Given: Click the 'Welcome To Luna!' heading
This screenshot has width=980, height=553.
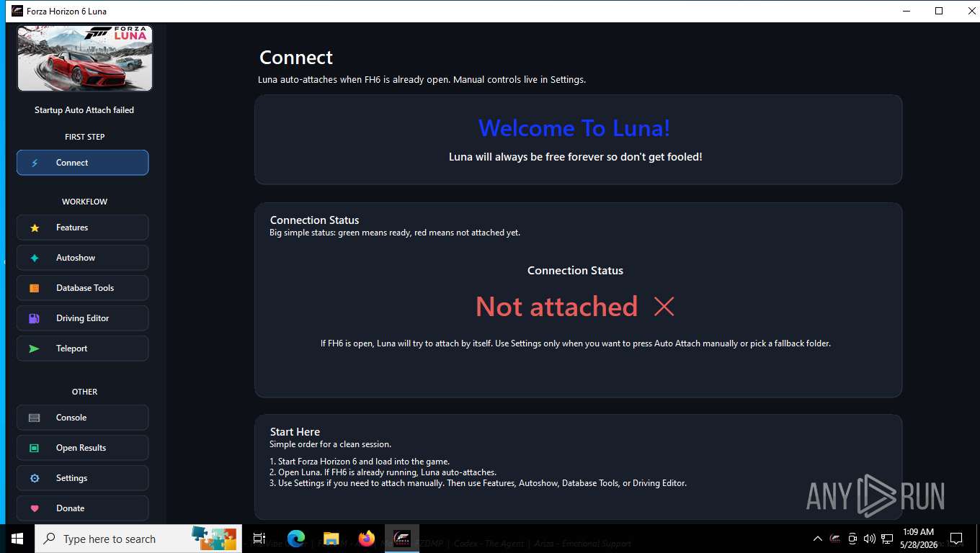Looking at the screenshot, I should click(574, 128).
